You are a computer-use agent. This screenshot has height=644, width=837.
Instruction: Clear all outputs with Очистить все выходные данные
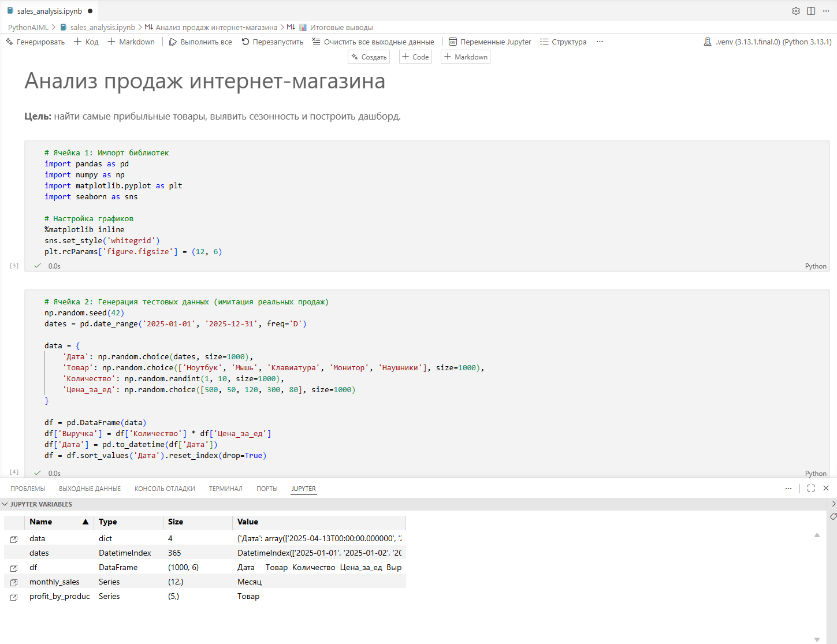tap(373, 42)
